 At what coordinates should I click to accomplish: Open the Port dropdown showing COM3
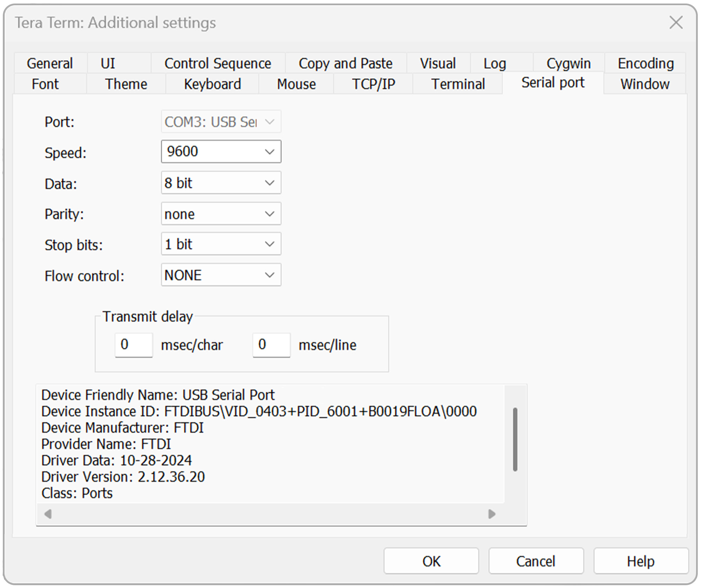click(221, 121)
